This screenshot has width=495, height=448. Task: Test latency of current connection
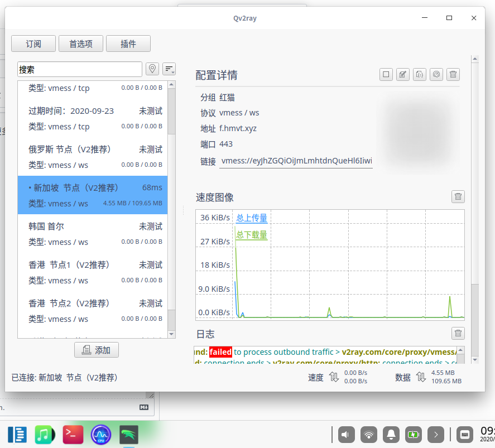click(x=436, y=74)
